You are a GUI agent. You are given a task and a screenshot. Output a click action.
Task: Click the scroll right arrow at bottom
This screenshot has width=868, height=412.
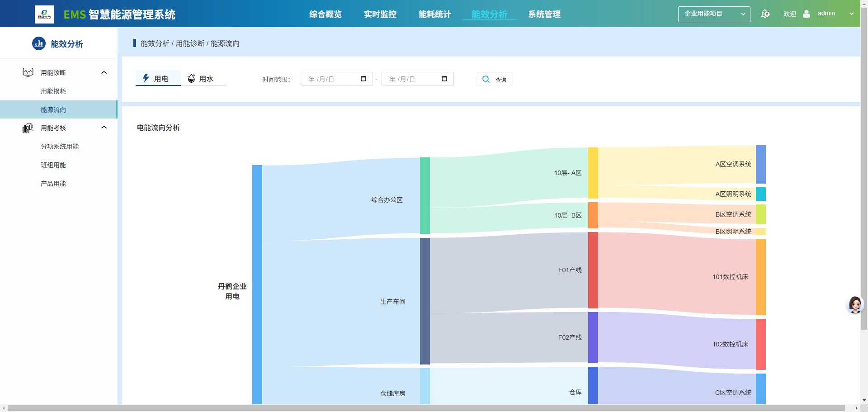click(x=856, y=408)
